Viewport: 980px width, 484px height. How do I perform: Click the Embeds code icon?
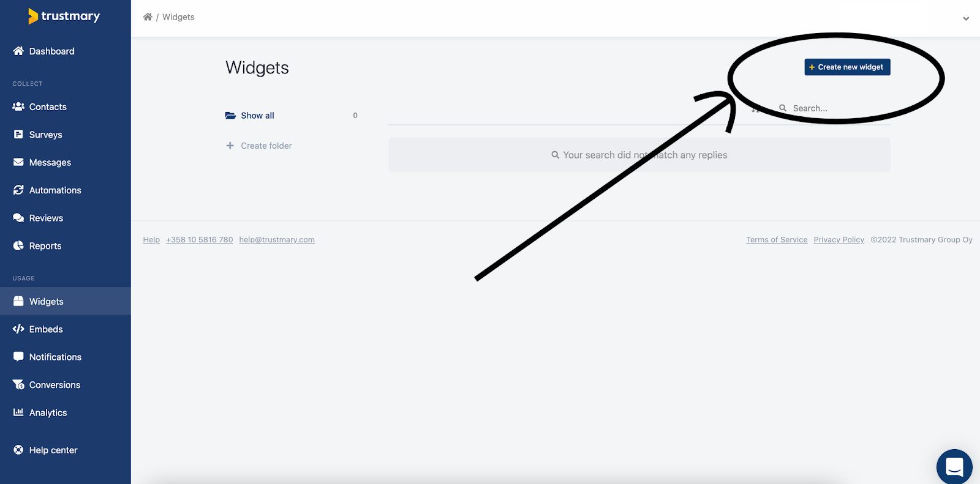18,329
